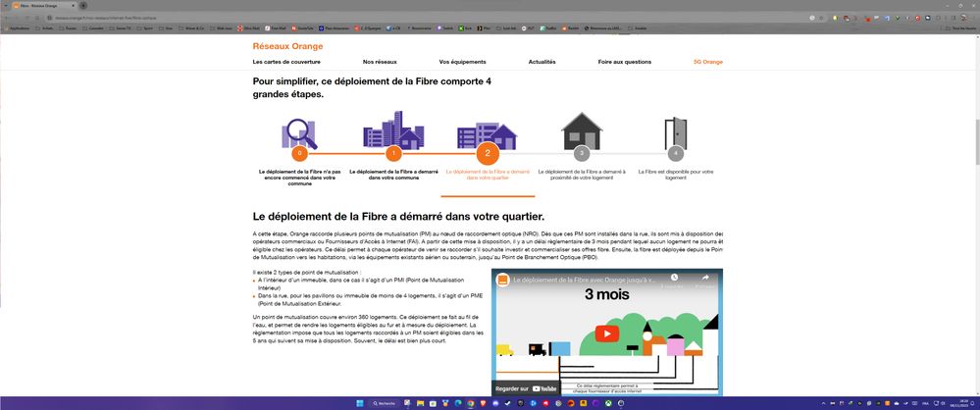Open the 5G Orange link

coord(708,62)
